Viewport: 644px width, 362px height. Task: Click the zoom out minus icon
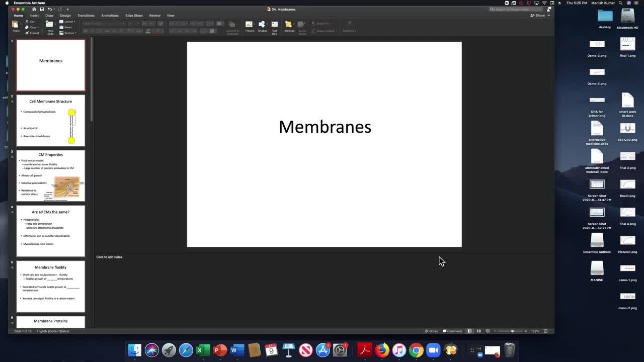495,331
